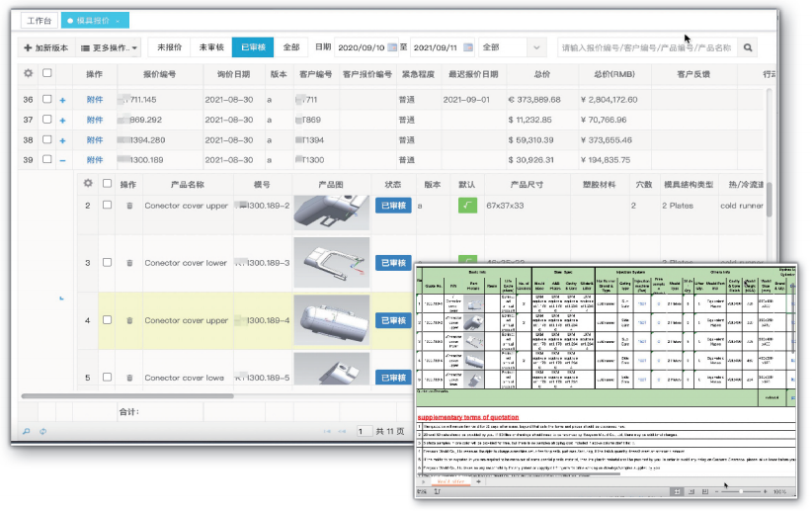
Task: Delete product row 3, Conector cover lower
Action: 129,263
